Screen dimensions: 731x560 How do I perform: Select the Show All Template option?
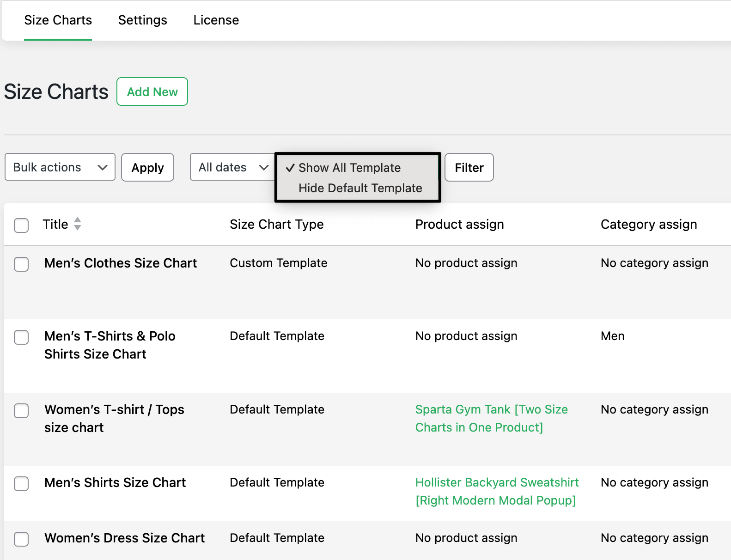[349, 168]
